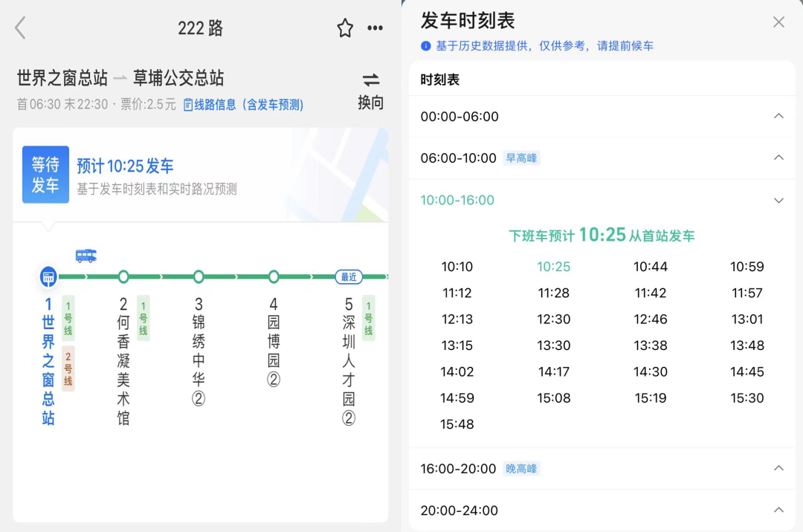Tap the info icon beside the timetable notice

click(x=425, y=46)
